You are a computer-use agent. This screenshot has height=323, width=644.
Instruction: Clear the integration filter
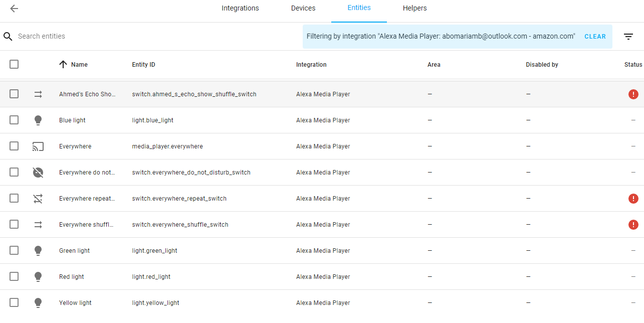coord(595,37)
